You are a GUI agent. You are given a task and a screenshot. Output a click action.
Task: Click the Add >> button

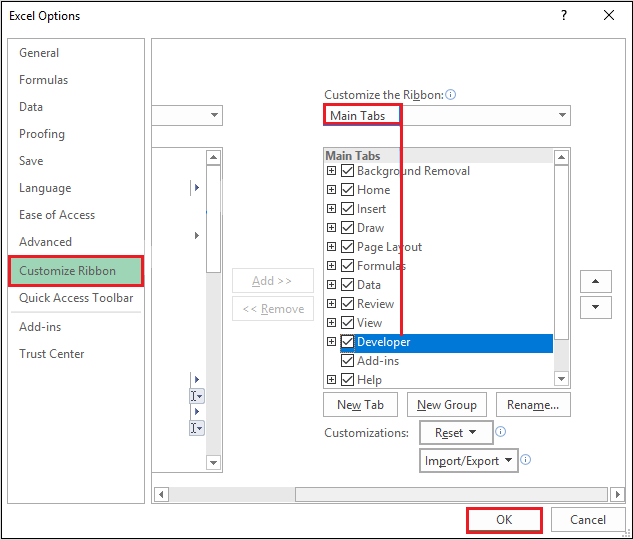coord(272,281)
